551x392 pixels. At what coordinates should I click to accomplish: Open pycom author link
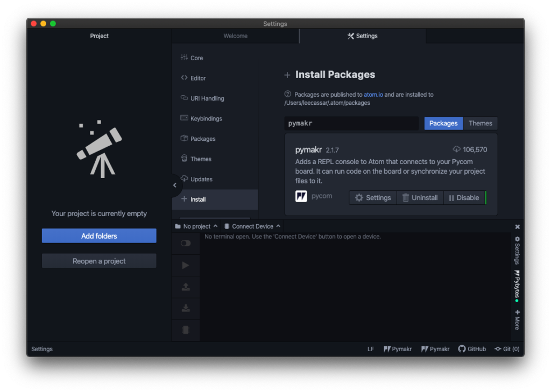pos(322,196)
